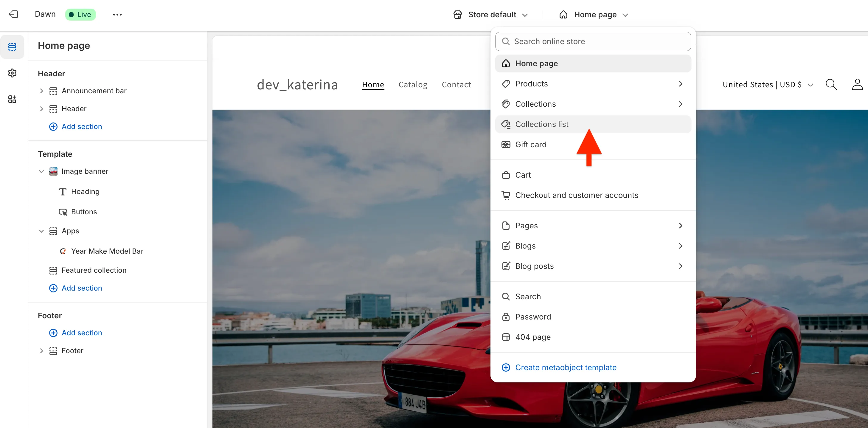Choose Checkout and customer accounts template
The height and width of the screenshot is (428, 868).
click(x=576, y=195)
